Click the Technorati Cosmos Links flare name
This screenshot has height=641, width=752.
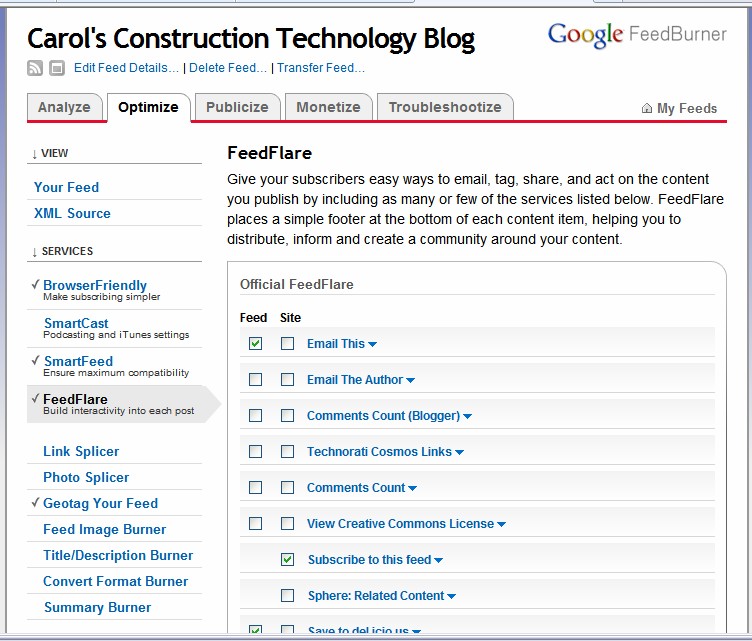click(379, 451)
